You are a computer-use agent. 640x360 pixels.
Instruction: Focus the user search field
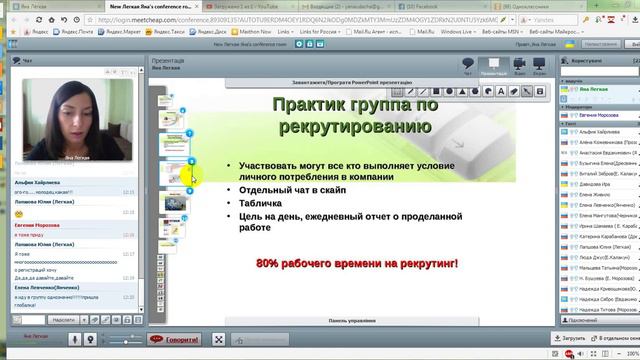pyautogui.click(x=599, y=71)
